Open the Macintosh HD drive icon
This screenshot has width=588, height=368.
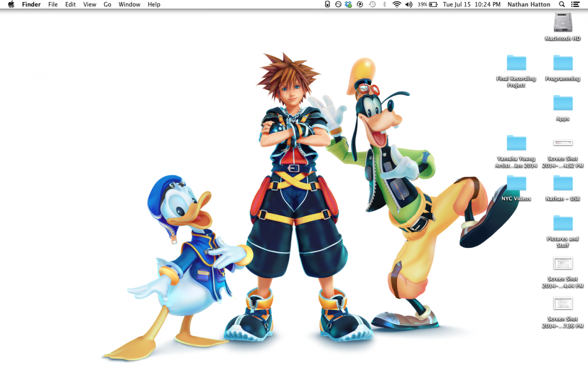click(563, 23)
